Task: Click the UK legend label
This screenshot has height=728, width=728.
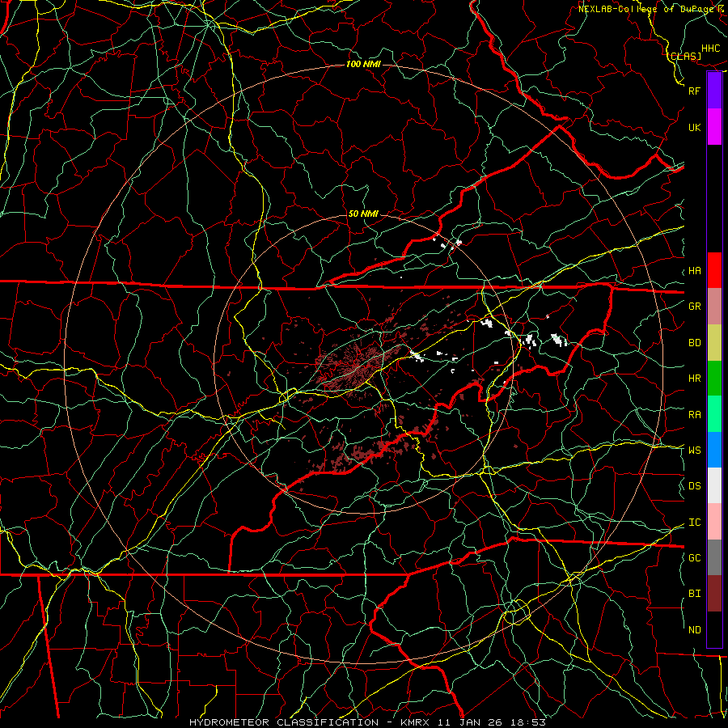Action: coord(695,127)
